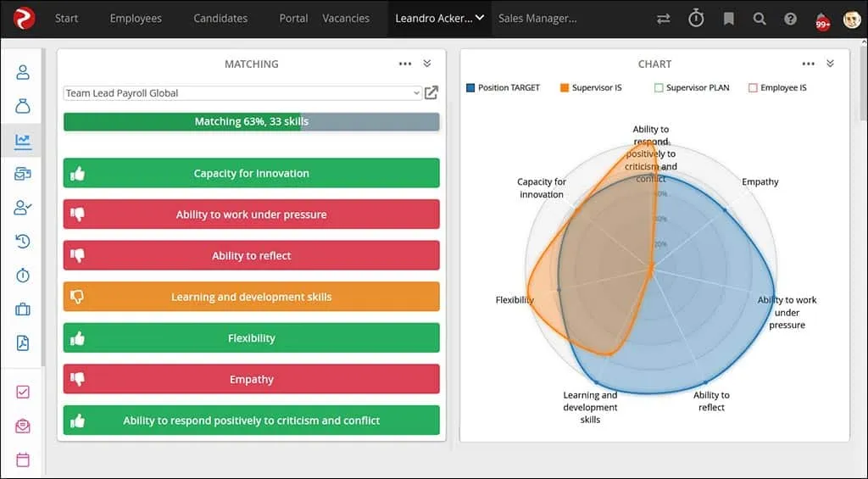Click the stopwatch icon in top bar
Viewport: 868px width, 479px height.
pos(696,19)
